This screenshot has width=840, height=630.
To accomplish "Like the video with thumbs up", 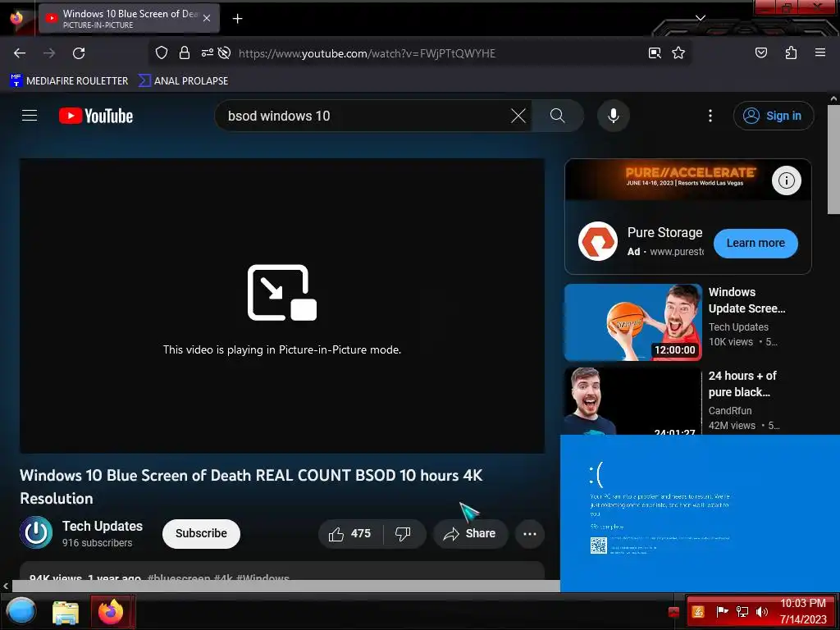I will (x=351, y=533).
